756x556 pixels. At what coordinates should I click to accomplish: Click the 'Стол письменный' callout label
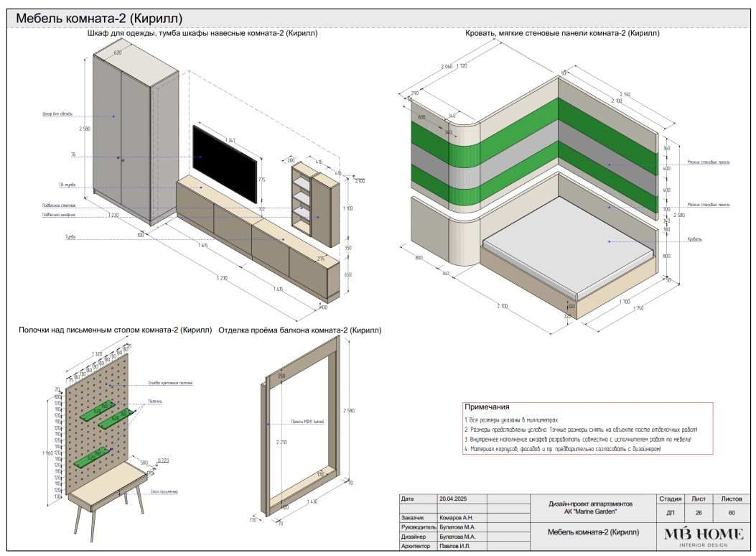[x=164, y=491]
